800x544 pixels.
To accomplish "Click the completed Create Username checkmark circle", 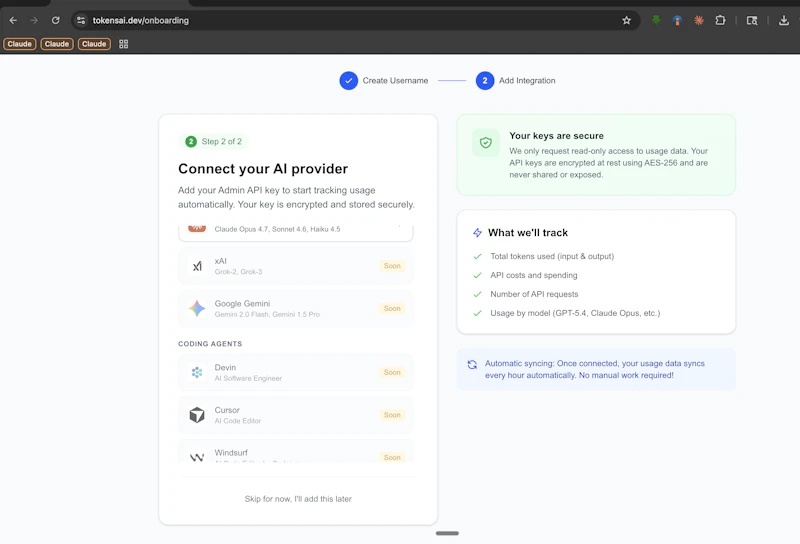I will coord(348,81).
